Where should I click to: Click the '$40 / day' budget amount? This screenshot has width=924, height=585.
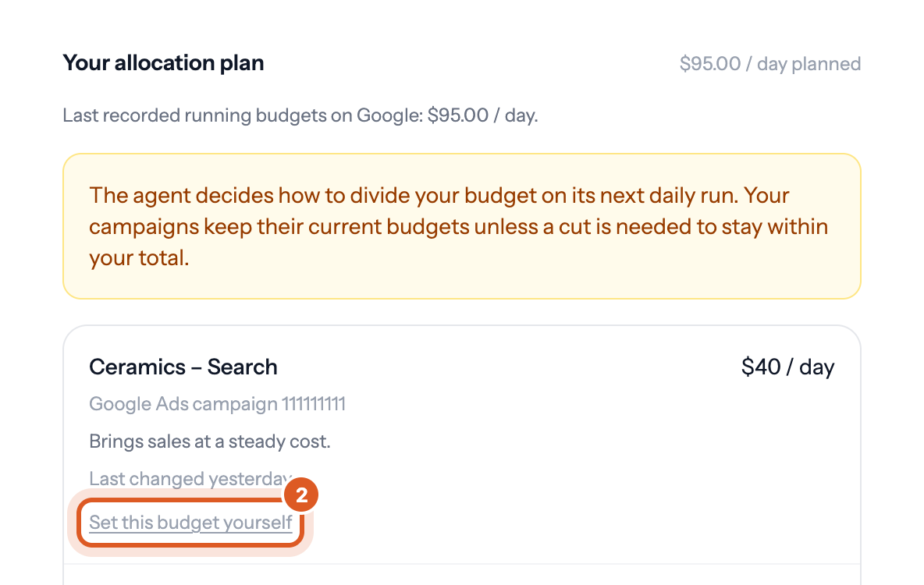[x=788, y=367]
